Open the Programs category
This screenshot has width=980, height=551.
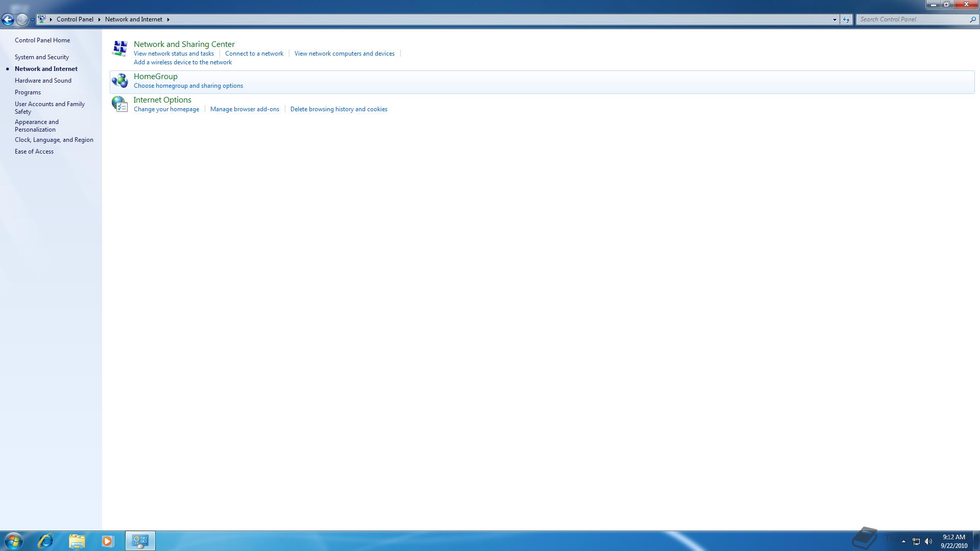[28, 92]
